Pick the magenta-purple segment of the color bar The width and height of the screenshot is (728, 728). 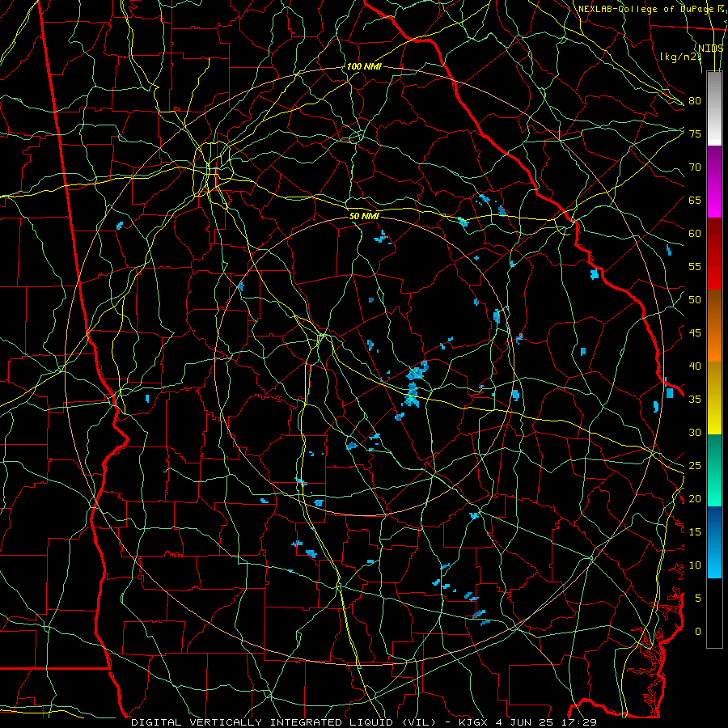714,181
